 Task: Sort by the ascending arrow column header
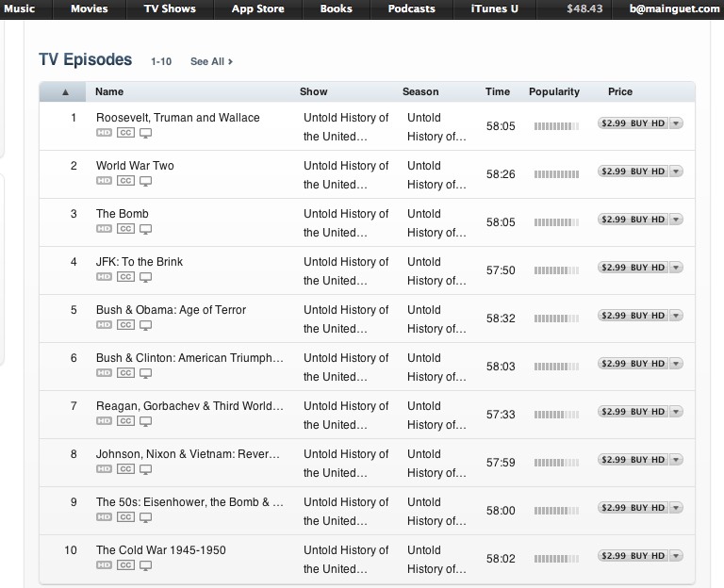pyautogui.click(x=65, y=92)
